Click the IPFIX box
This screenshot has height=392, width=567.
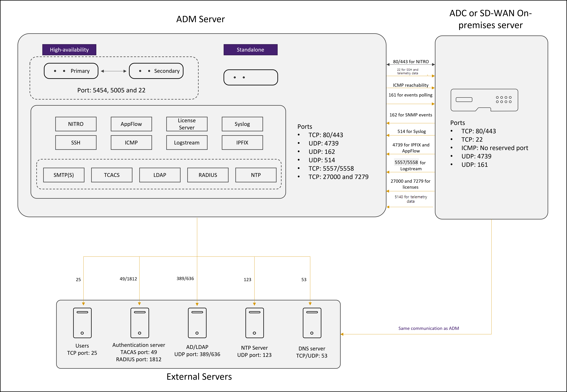click(x=242, y=142)
